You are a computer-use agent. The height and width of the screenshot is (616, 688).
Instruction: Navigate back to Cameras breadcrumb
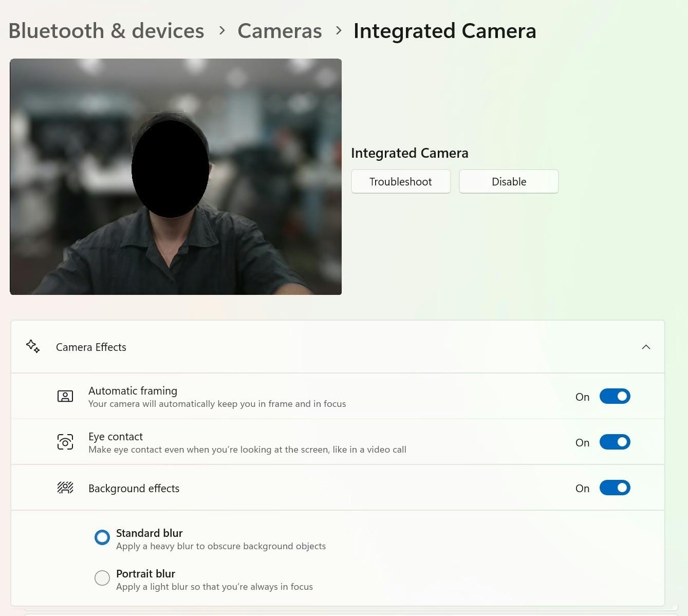(280, 31)
